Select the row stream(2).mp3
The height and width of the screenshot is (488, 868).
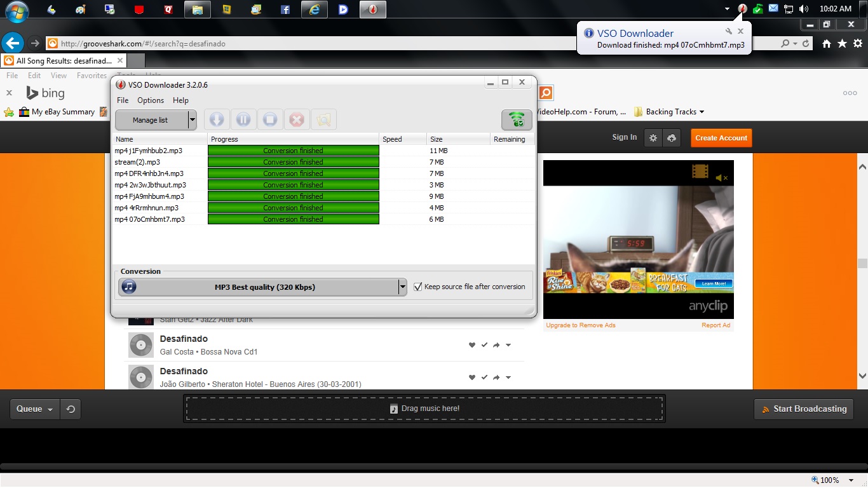(324, 162)
